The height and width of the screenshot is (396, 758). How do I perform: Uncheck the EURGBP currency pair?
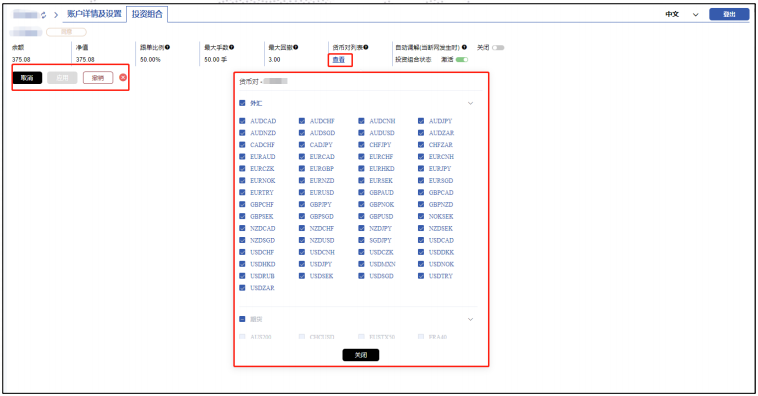pyautogui.click(x=302, y=169)
